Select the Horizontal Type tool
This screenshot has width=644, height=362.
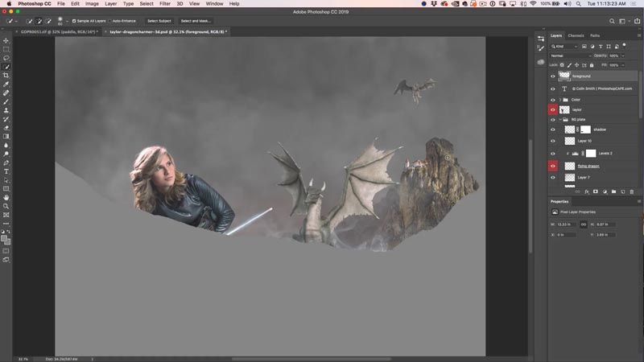(x=6, y=171)
